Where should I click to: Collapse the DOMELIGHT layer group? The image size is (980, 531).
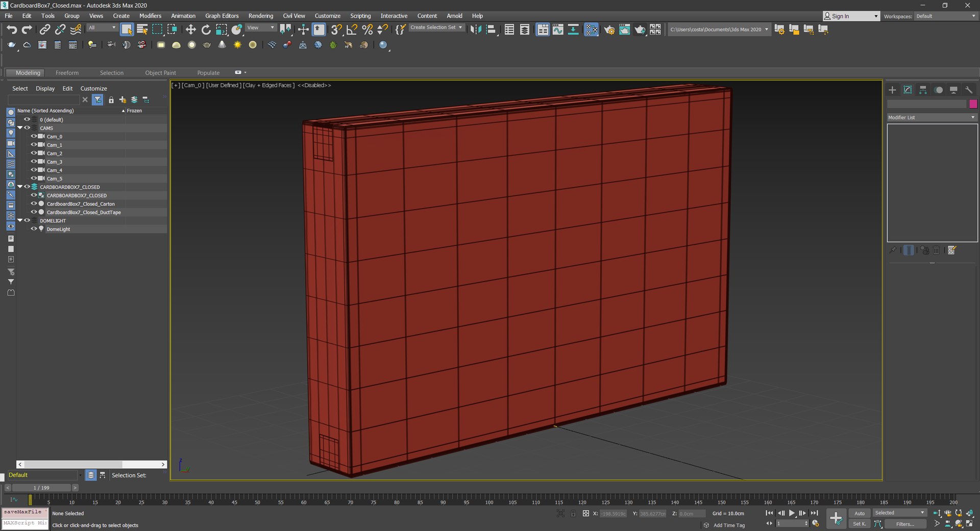20,220
